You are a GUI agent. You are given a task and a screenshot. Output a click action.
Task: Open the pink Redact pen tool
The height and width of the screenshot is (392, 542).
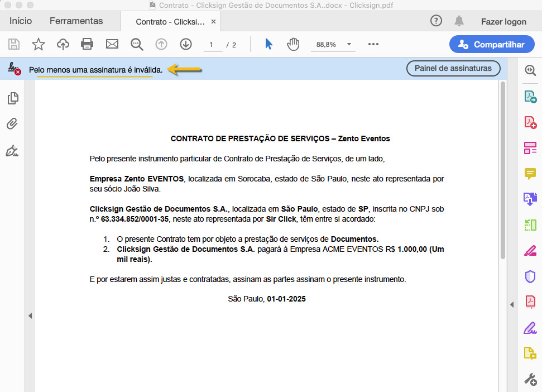pos(530,251)
